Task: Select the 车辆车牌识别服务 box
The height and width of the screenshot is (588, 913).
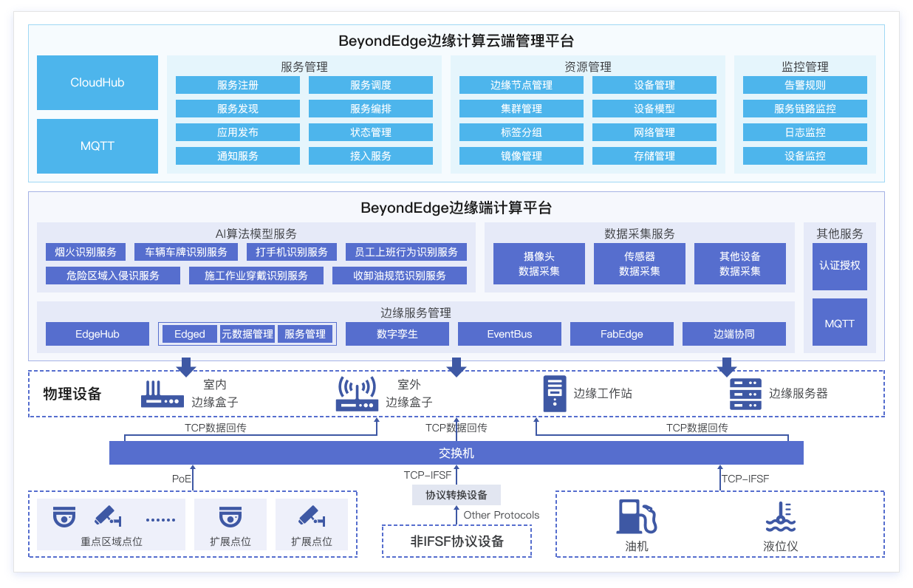Action: (186, 252)
